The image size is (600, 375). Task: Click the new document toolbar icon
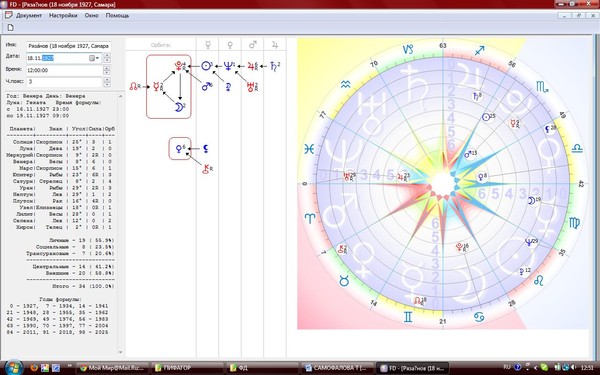[x=10, y=28]
